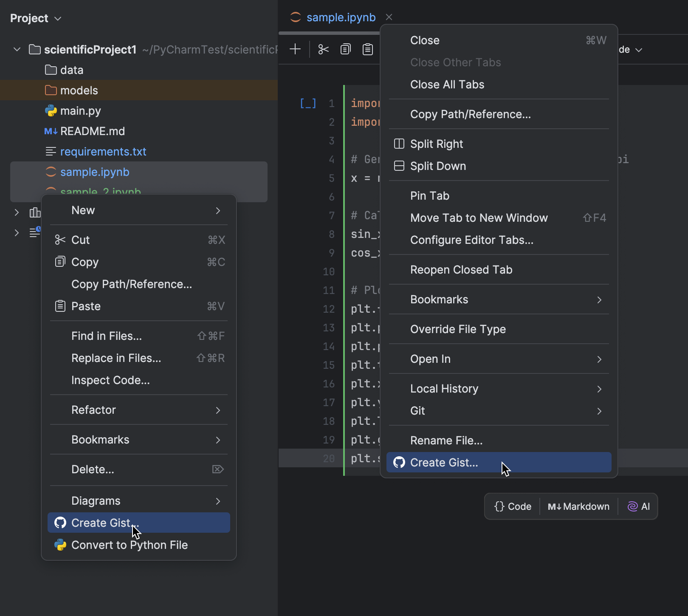This screenshot has height=616, width=688.
Task: Collapse the scientificProject1 tree node
Action: (17, 50)
